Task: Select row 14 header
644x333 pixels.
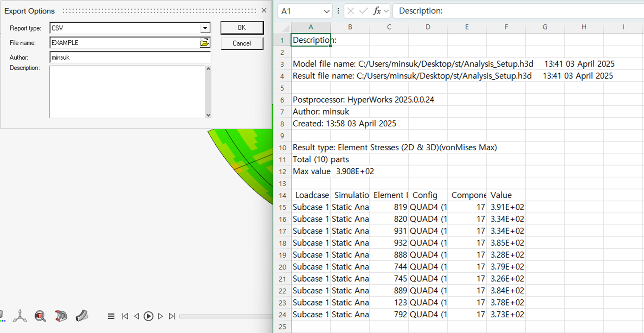Action: 282,195
